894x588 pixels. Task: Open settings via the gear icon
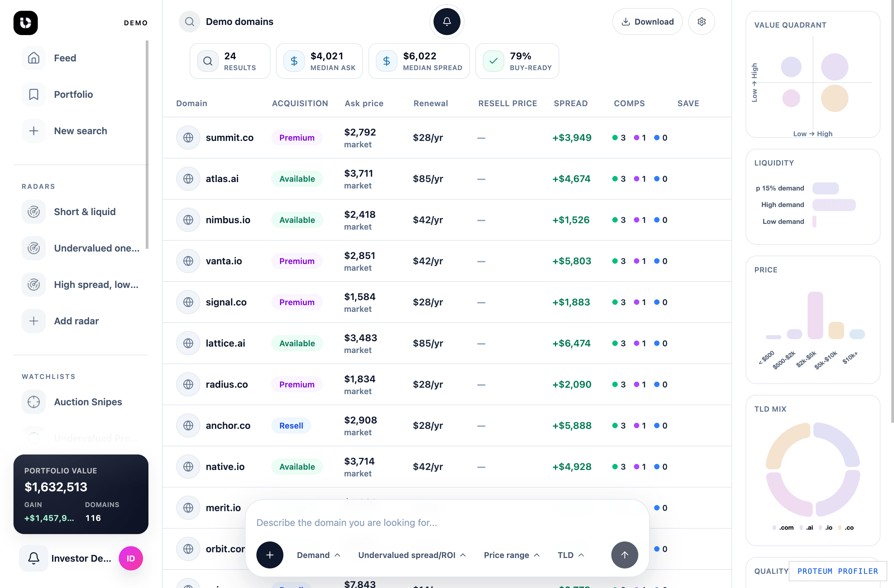[x=701, y=22]
